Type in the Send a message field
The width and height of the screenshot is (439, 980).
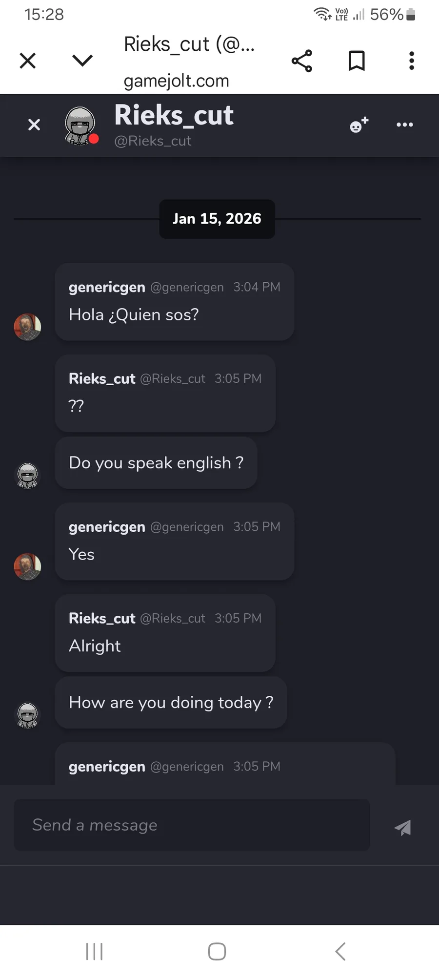click(x=192, y=825)
